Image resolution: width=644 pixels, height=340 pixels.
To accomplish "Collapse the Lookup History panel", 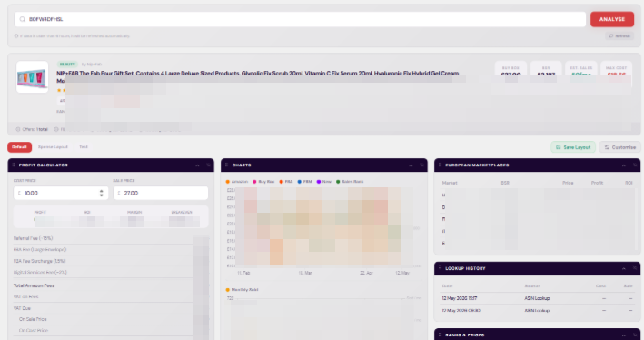I will [x=623, y=268].
